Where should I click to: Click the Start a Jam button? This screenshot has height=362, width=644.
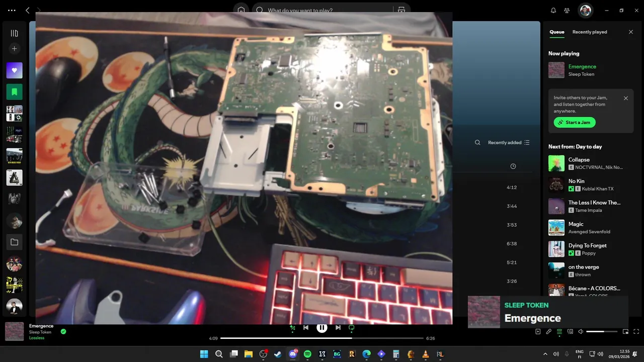575,123
